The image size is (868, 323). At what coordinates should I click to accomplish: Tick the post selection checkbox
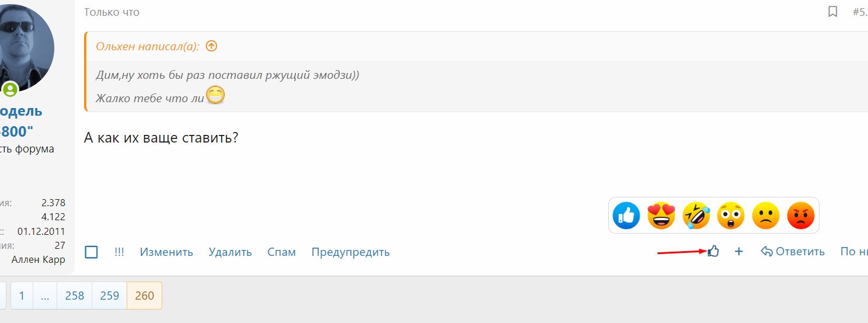point(91,252)
